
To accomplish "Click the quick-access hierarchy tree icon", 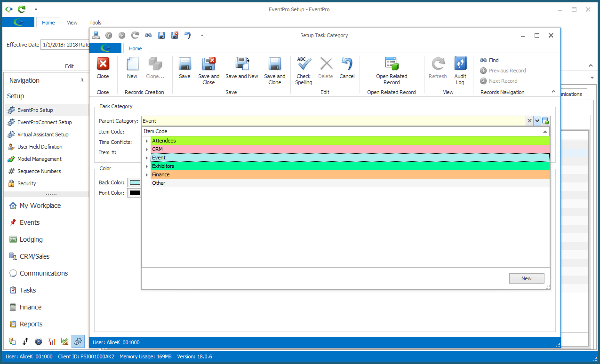I will pos(96,35).
